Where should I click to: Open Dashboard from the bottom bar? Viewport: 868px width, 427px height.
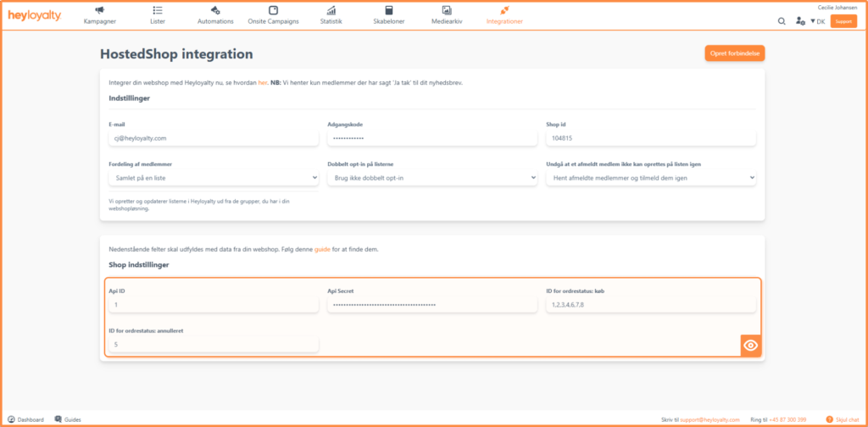(26, 419)
